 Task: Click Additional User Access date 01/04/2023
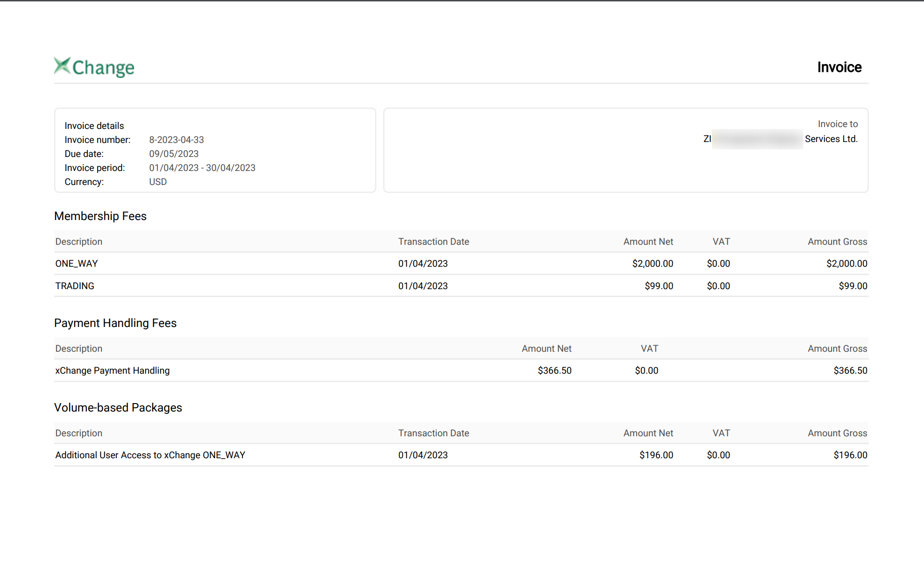(423, 455)
